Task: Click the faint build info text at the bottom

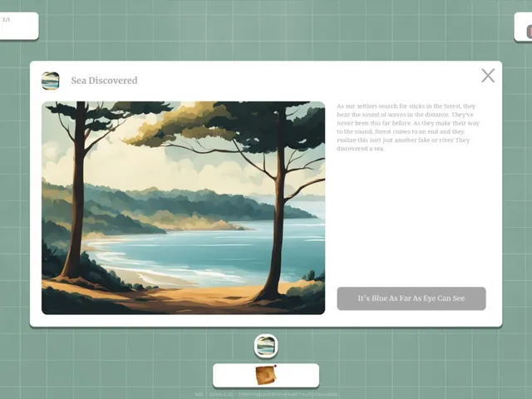Action: (x=266, y=395)
